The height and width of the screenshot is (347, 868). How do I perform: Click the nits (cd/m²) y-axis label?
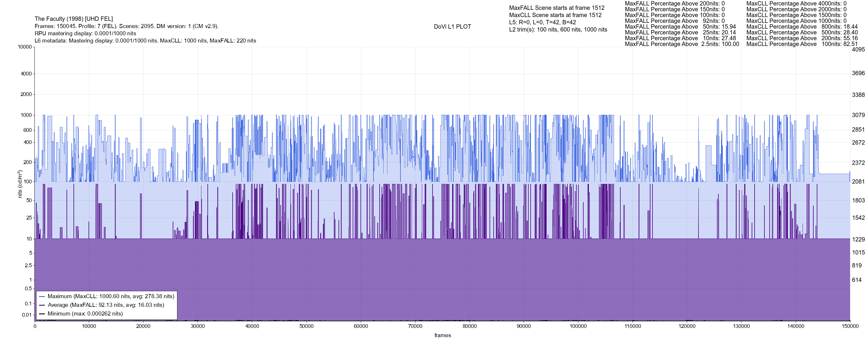click(x=20, y=184)
